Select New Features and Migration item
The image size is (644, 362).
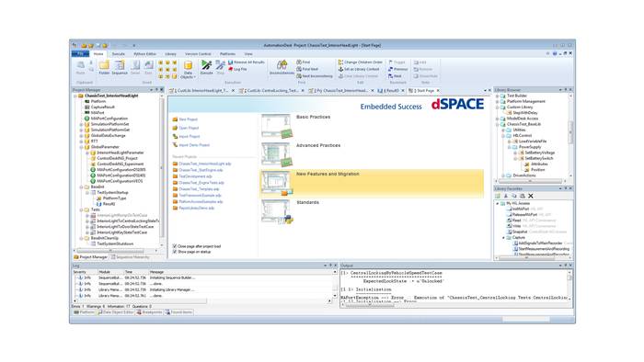372,183
